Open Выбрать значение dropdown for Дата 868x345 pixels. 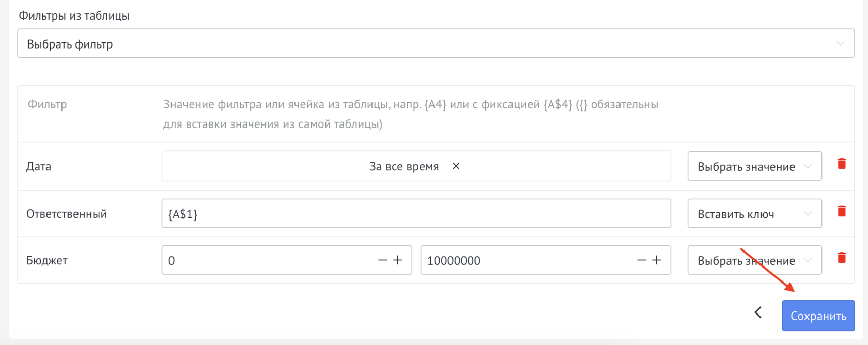click(x=754, y=166)
